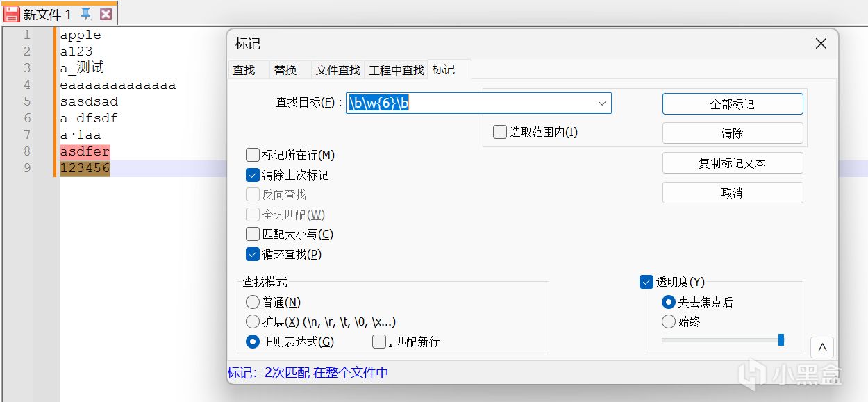
Task: Disable 循环查找 checkbox
Action: 253,254
